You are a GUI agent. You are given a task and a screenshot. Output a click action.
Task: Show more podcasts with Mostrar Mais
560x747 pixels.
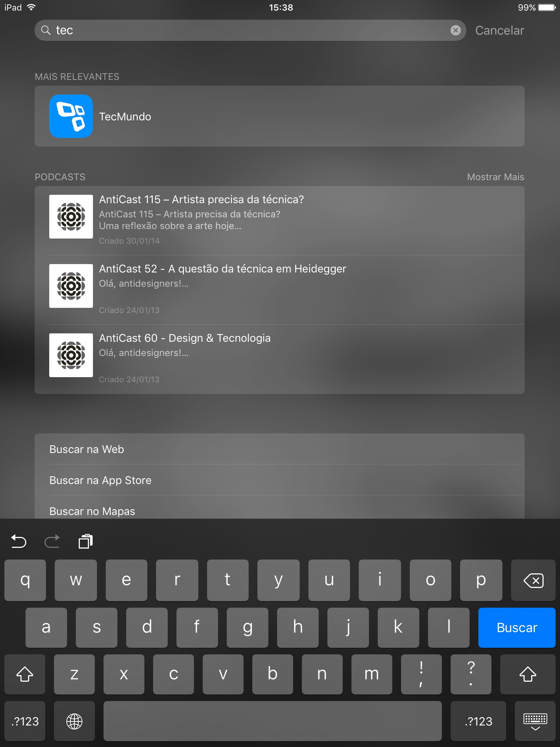click(x=495, y=177)
